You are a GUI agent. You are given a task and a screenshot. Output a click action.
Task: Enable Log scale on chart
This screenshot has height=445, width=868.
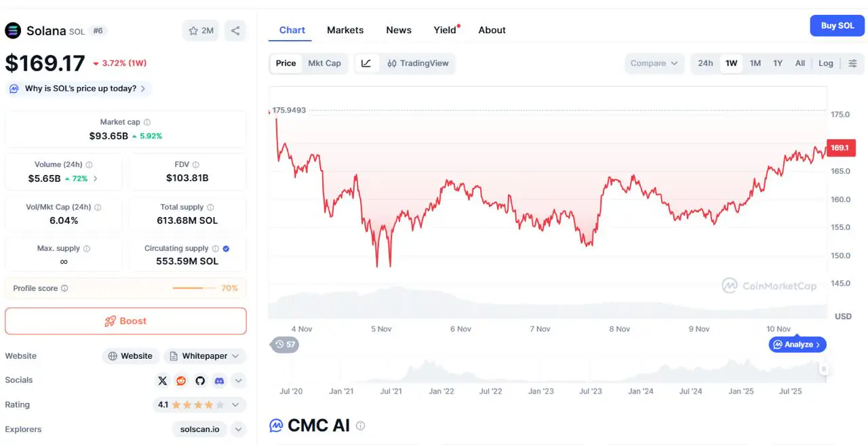pyautogui.click(x=825, y=63)
